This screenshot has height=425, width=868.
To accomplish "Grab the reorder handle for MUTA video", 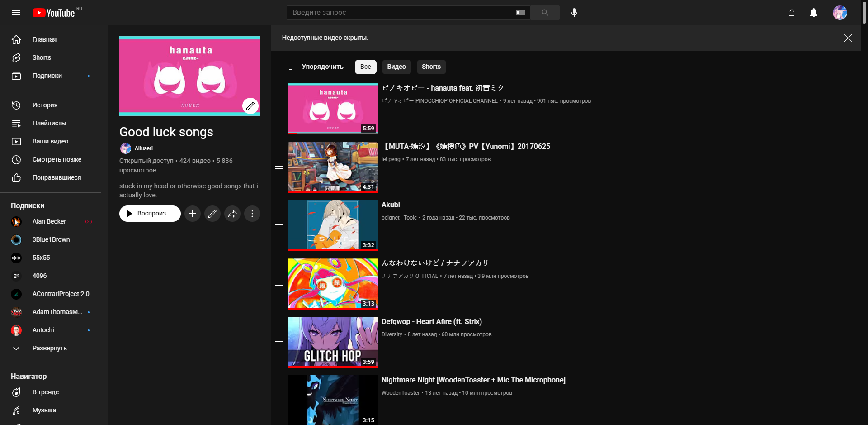I will point(279,167).
